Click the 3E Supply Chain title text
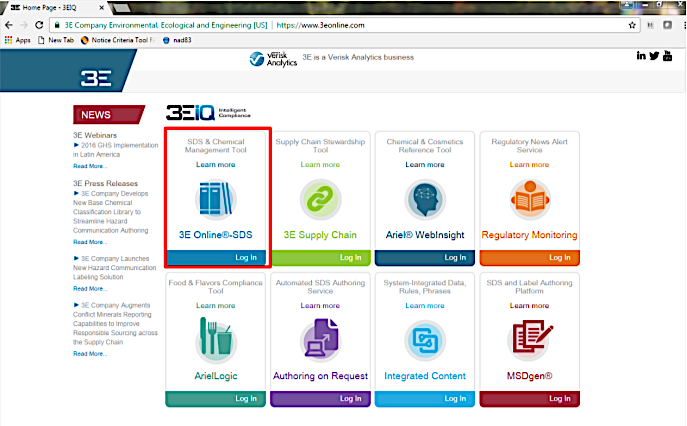This screenshot has height=426, width=687. [x=320, y=234]
